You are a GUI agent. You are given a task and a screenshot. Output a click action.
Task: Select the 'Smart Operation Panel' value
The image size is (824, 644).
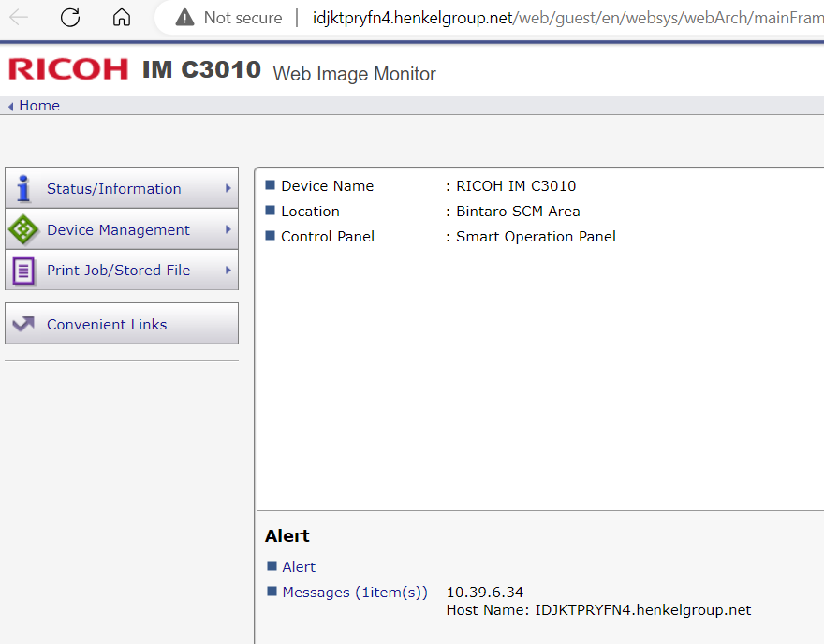coord(536,237)
